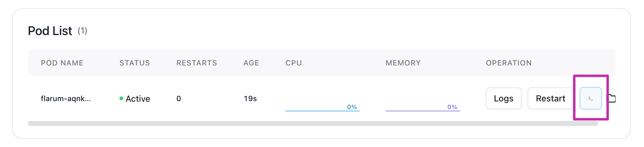Click the OPERATION column header
Viewport: 644px width, 147px height.
point(509,63)
